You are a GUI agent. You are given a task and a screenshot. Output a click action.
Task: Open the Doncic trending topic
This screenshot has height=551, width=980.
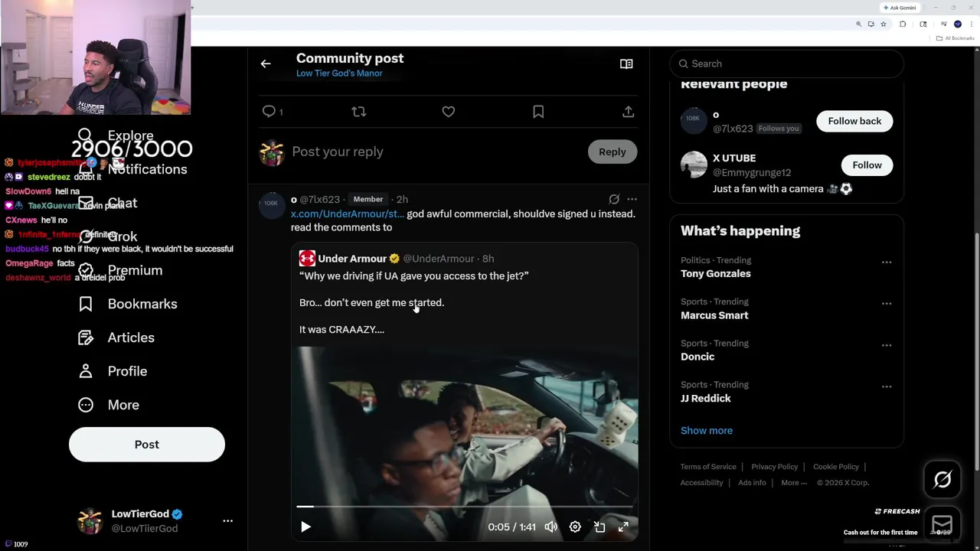(x=697, y=357)
